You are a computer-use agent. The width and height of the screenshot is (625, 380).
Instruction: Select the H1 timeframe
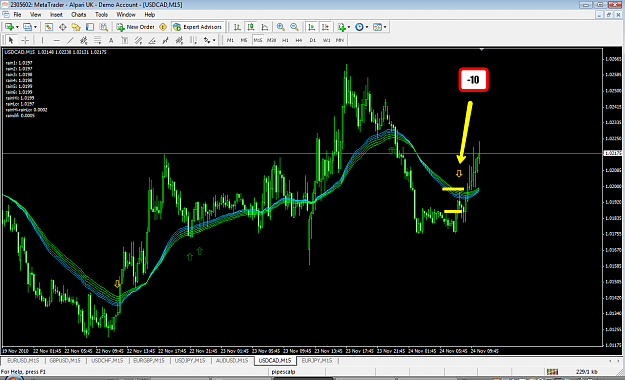pyautogui.click(x=285, y=40)
